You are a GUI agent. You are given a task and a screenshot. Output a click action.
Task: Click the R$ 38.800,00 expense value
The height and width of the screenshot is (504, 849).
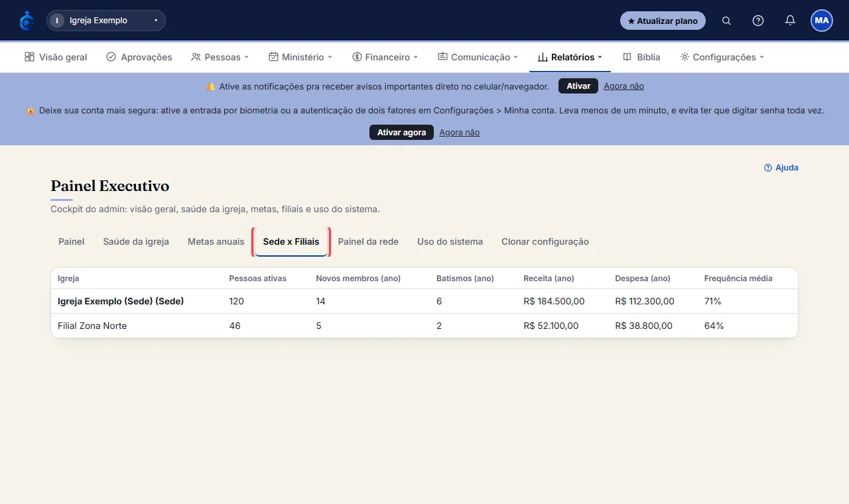pyautogui.click(x=643, y=326)
